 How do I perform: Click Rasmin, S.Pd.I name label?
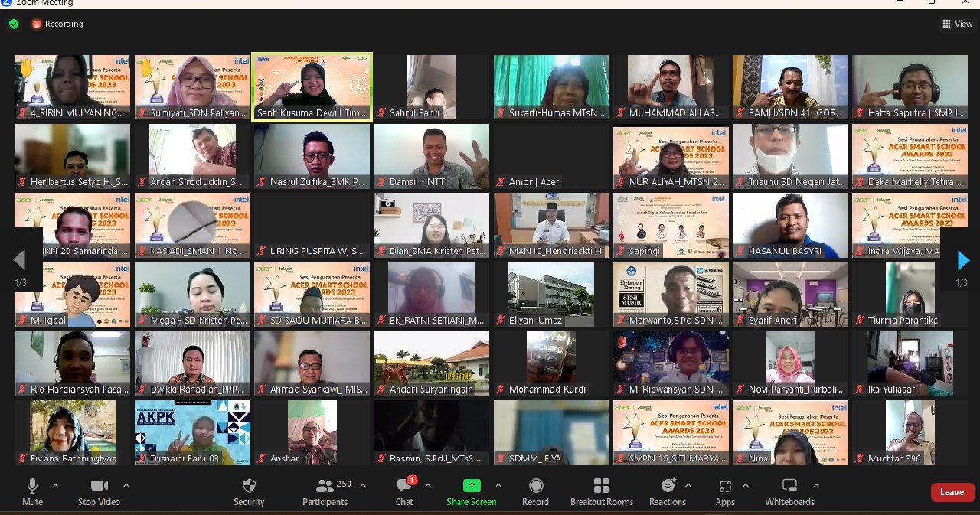tap(436, 458)
